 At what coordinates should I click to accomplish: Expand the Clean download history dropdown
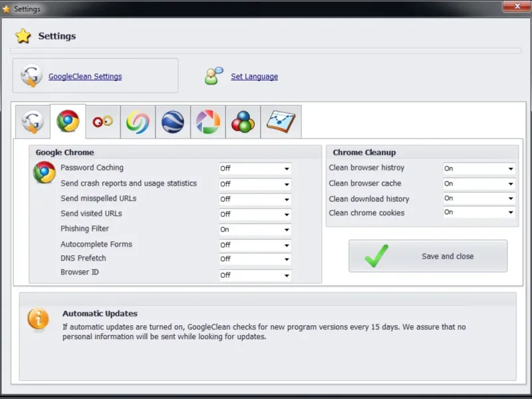click(x=479, y=198)
